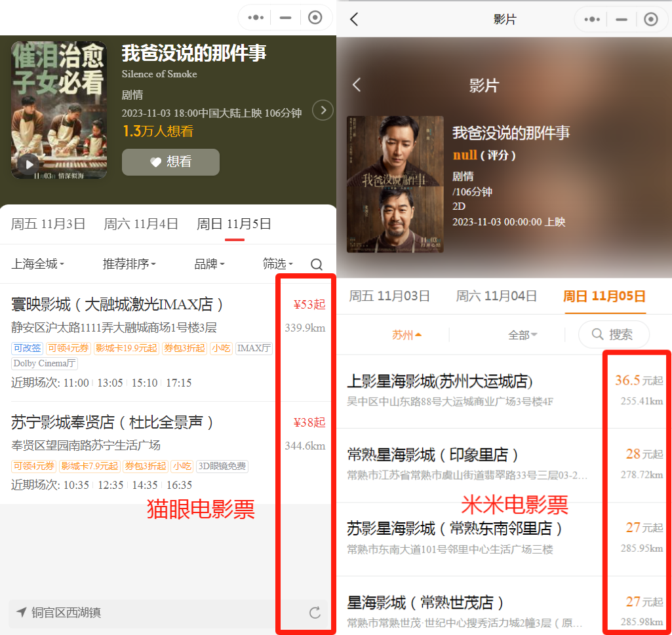
Task: Open 苏宁影城奉贤店 cinema listing
Action: 112,423
